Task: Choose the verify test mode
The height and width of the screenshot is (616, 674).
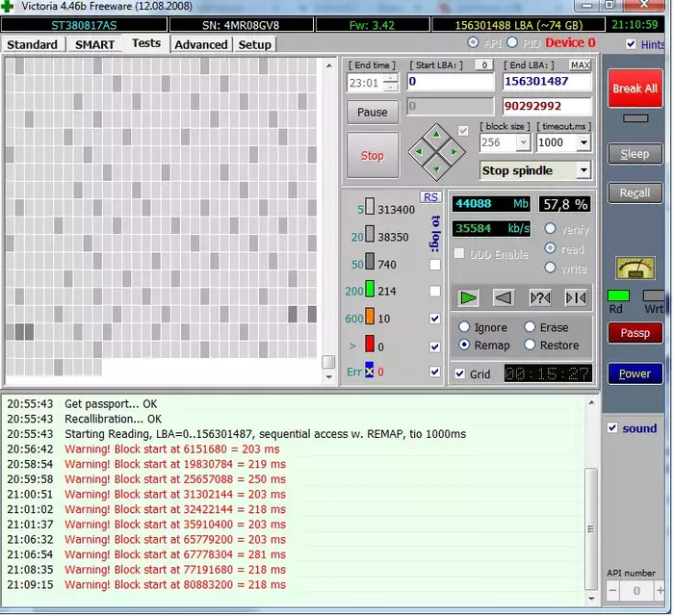Action: pos(550,228)
